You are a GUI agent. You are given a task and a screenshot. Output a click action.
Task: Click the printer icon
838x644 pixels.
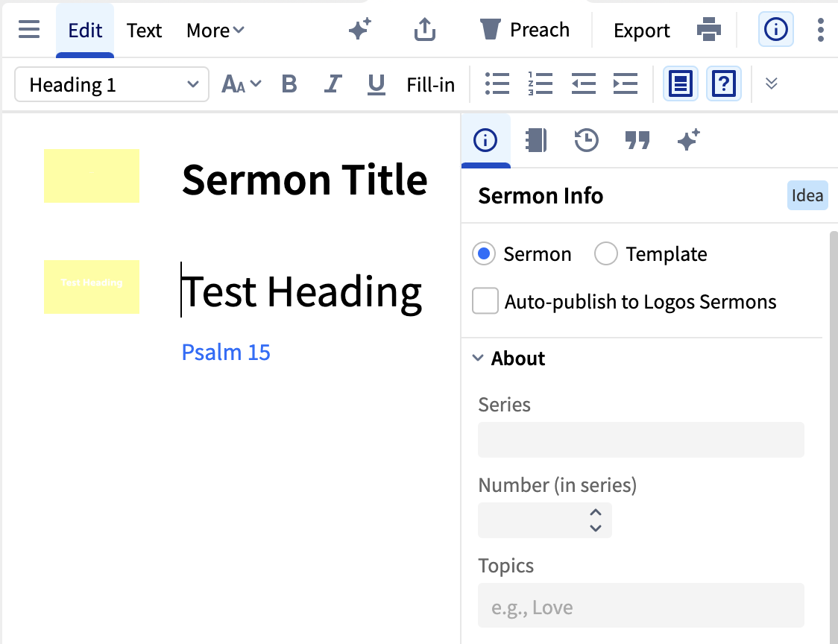coord(709,30)
